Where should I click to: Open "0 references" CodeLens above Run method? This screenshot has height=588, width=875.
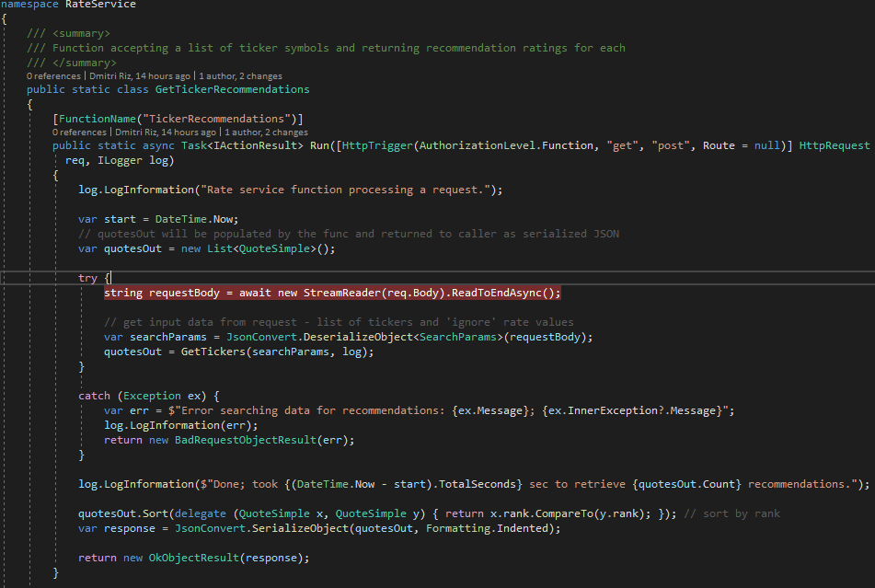tap(79, 133)
